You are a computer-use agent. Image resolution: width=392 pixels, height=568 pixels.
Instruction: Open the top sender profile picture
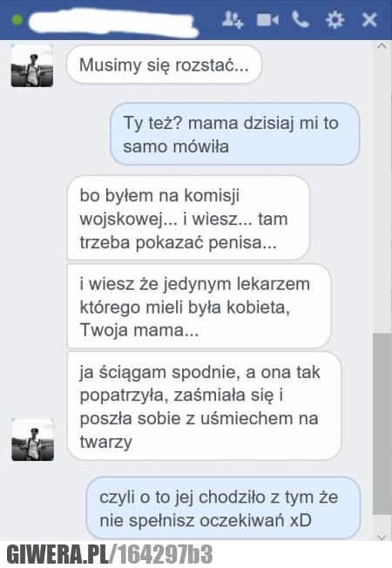32,65
